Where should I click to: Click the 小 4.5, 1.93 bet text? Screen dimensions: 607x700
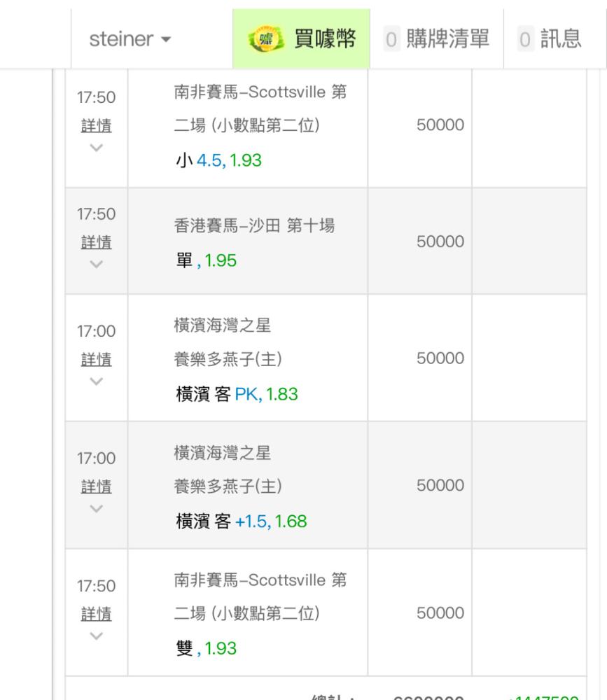pyautogui.click(x=218, y=160)
